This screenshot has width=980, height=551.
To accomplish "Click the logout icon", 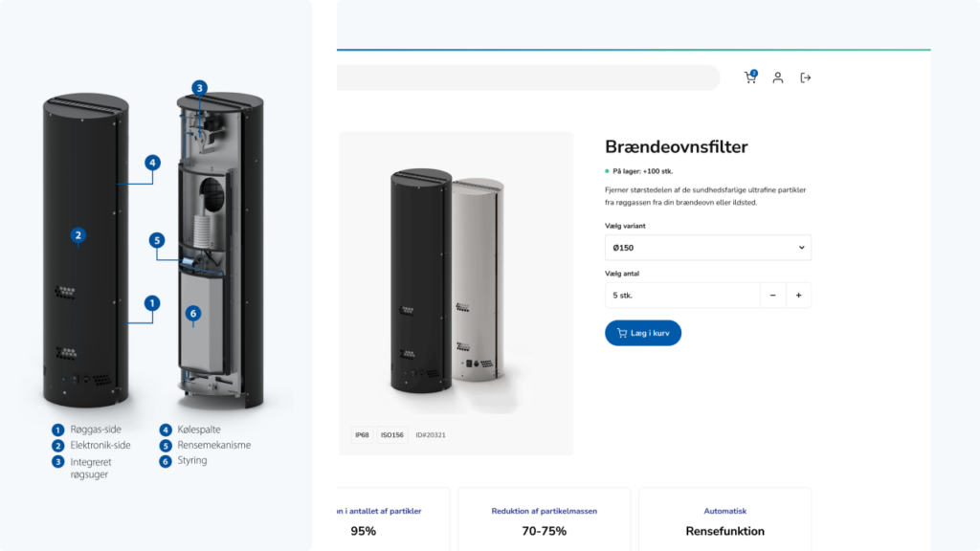I will pyautogui.click(x=805, y=77).
